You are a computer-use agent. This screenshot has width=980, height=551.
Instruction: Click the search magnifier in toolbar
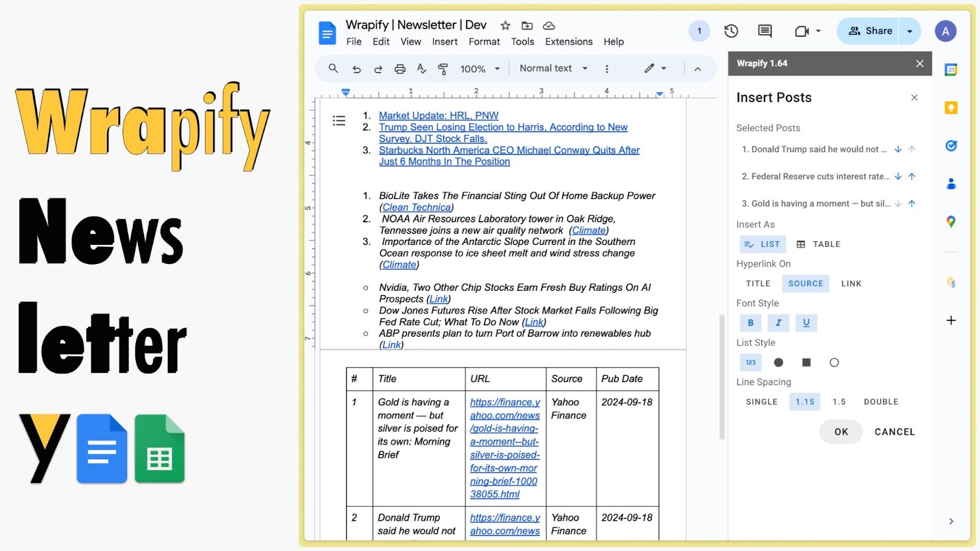(333, 69)
